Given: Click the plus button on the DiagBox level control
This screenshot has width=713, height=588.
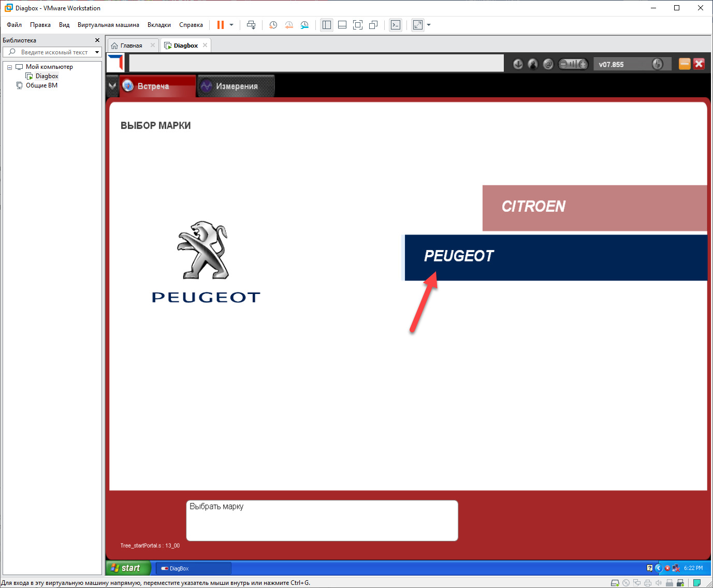Looking at the screenshot, I should (x=583, y=64).
